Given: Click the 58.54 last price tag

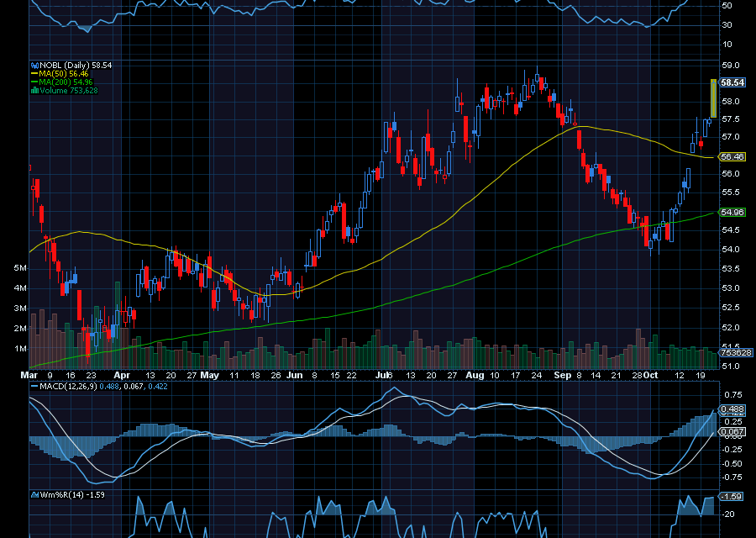Looking at the screenshot, I should click(x=732, y=82).
